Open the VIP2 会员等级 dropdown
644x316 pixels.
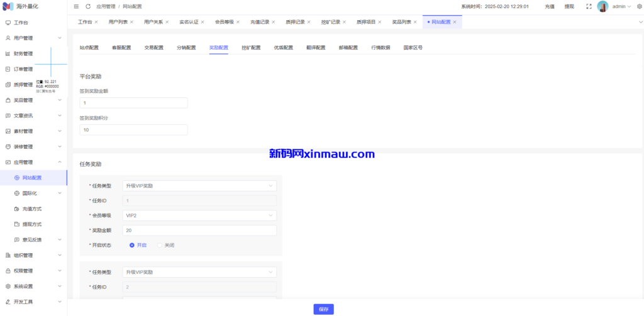click(x=199, y=215)
